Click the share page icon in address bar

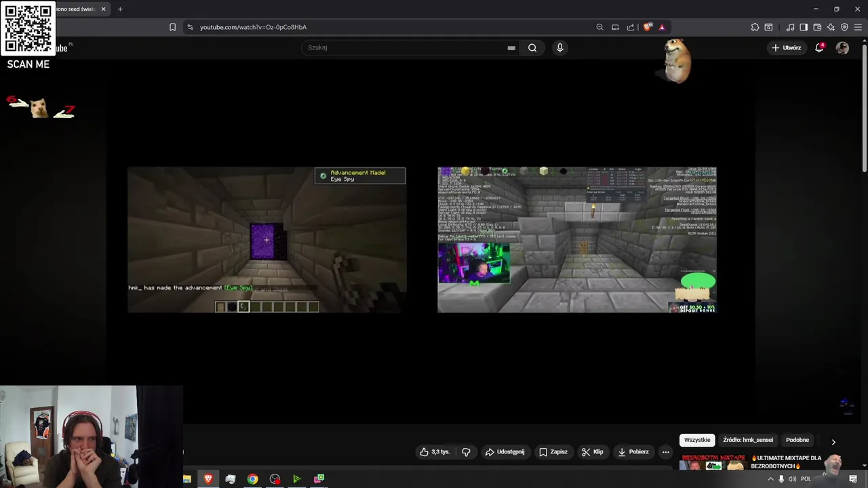(631, 27)
